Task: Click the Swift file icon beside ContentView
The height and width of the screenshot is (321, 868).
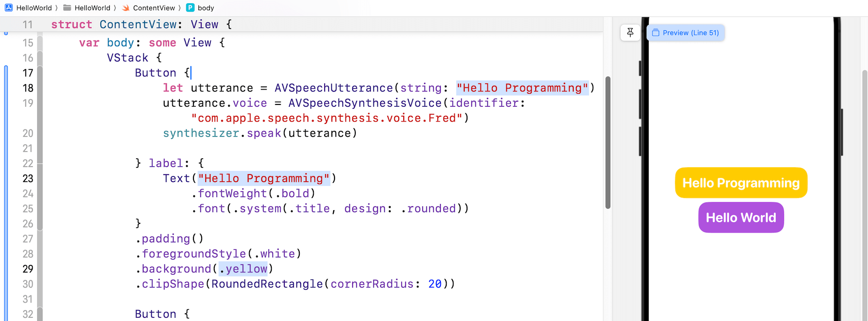Action: [126, 8]
